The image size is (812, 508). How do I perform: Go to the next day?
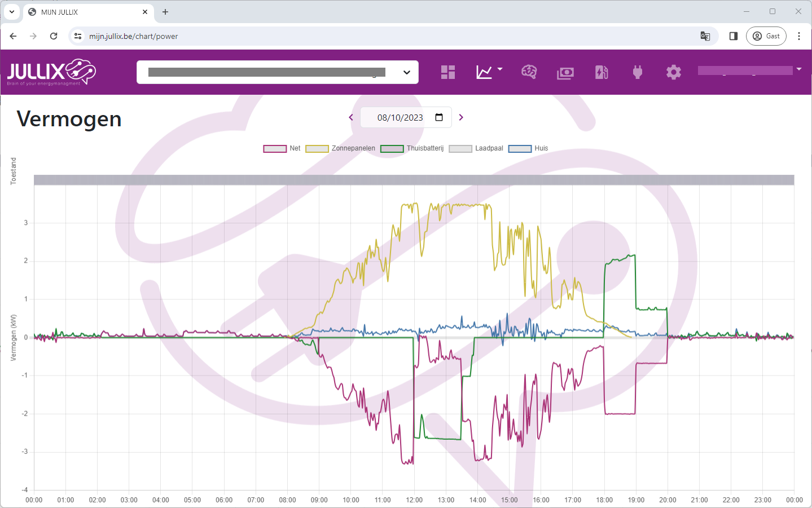pos(461,117)
